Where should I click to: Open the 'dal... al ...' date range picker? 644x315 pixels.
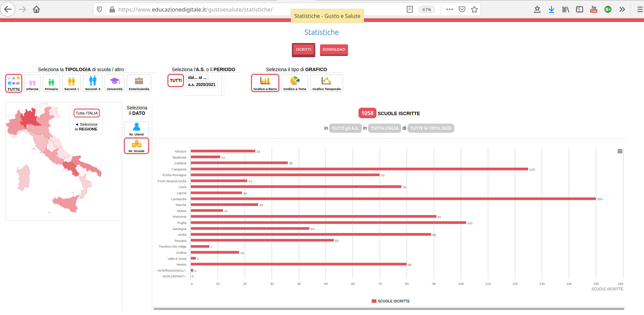tap(197, 78)
